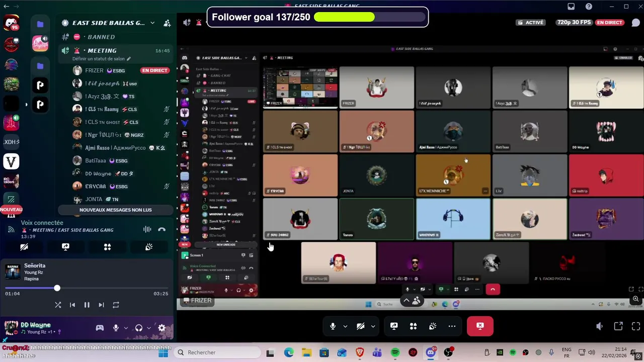Open the help question mark icon
The height and width of the screenshot is (362, 644).
click(x=589, y=7)
